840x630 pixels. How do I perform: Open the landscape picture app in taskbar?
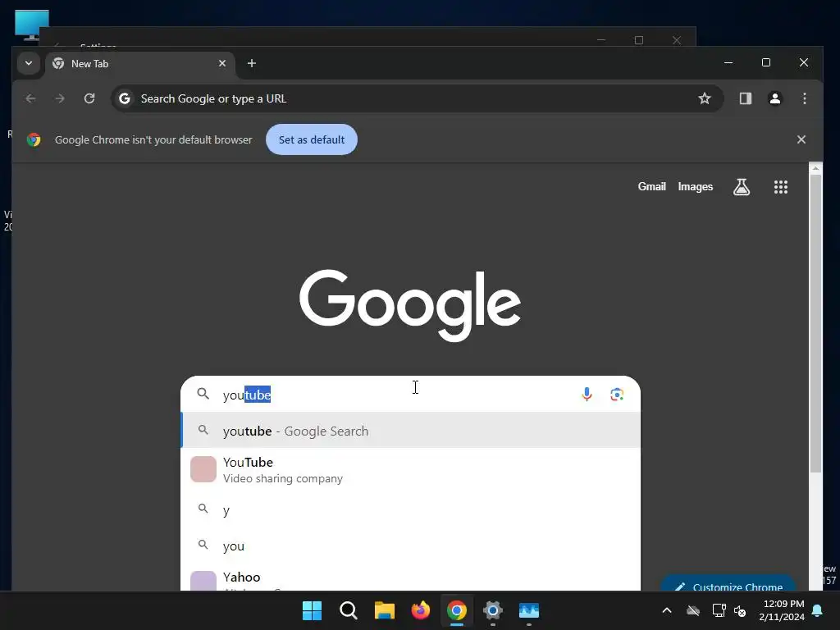point(529,610)
